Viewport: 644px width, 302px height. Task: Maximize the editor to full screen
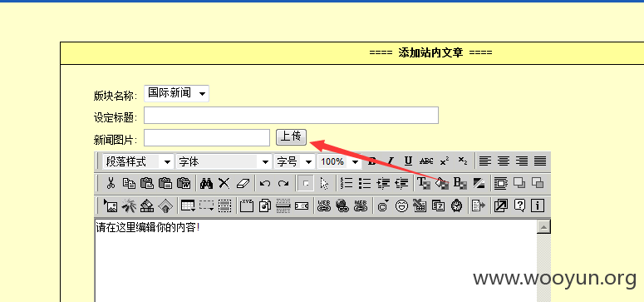(x=501, y=205)
